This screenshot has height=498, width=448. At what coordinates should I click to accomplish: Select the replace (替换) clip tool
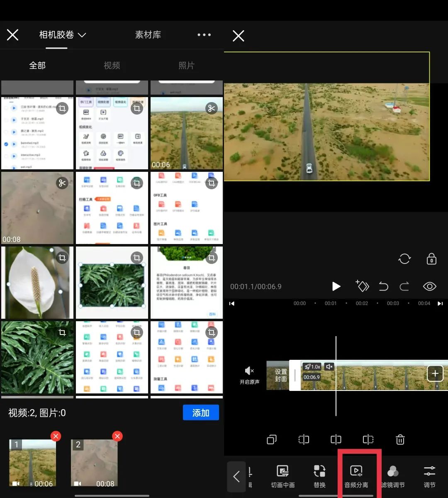point(319,475)
